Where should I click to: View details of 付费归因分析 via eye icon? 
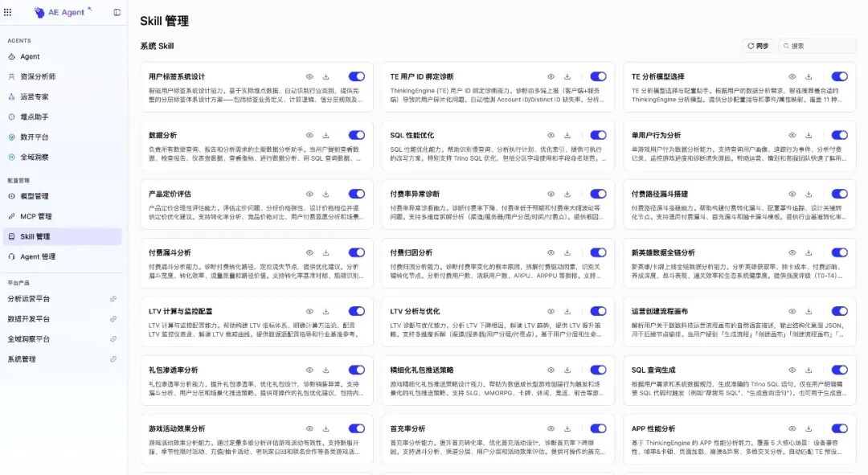551,252
